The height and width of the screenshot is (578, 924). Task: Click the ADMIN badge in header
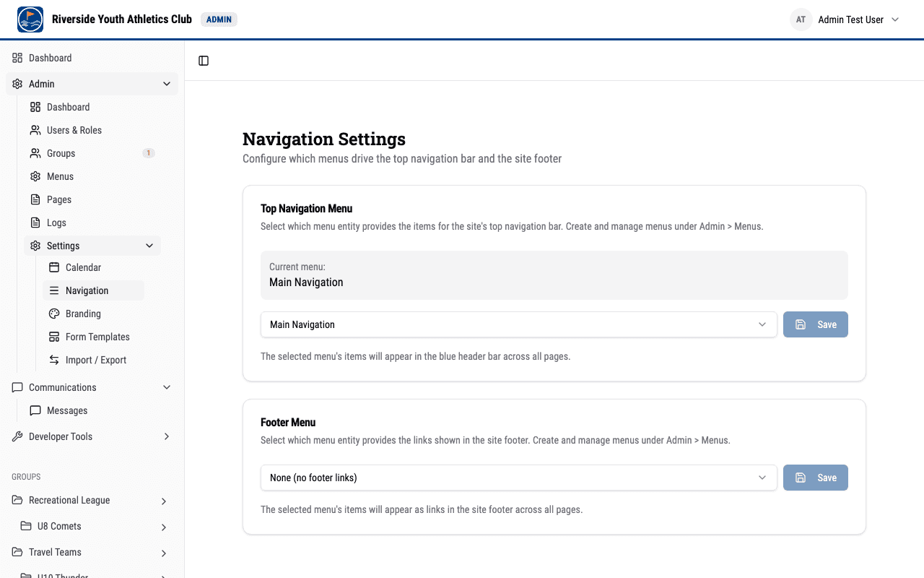point(219,20)
